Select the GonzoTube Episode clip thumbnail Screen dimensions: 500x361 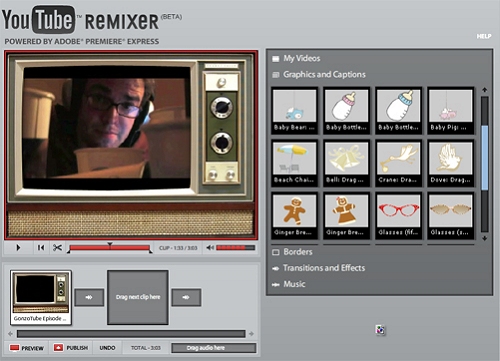tap(41, 297)
